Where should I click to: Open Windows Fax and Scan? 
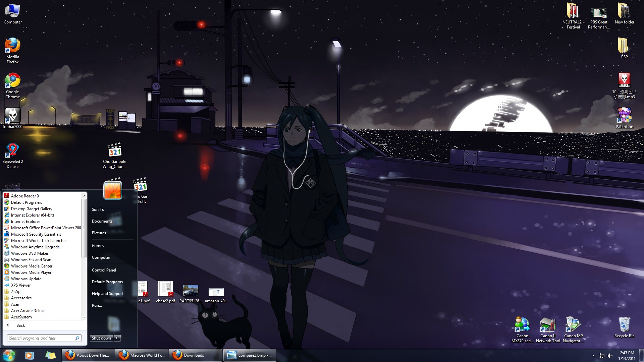click(x=43, y=259)
